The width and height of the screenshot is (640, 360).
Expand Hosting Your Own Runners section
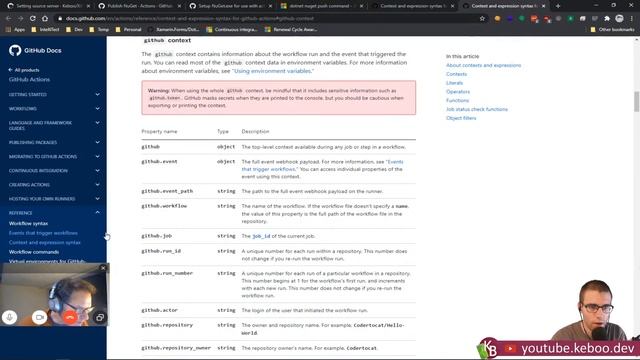coord(54,199)
